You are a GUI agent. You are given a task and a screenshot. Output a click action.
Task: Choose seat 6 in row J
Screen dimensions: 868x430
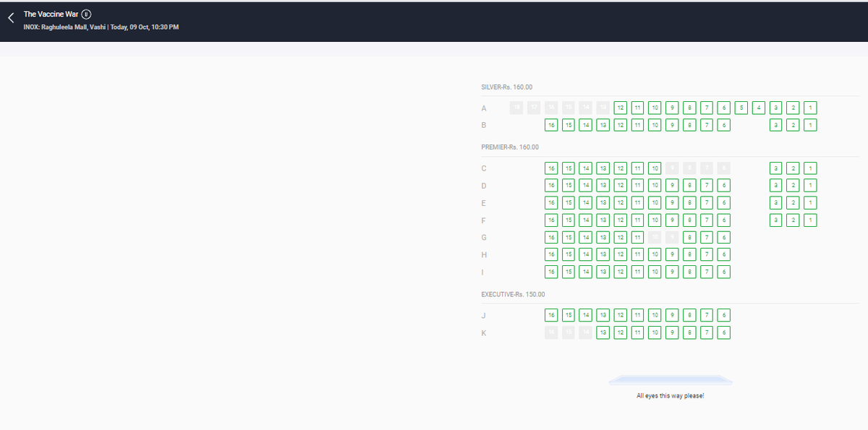[x=724, y=315]
